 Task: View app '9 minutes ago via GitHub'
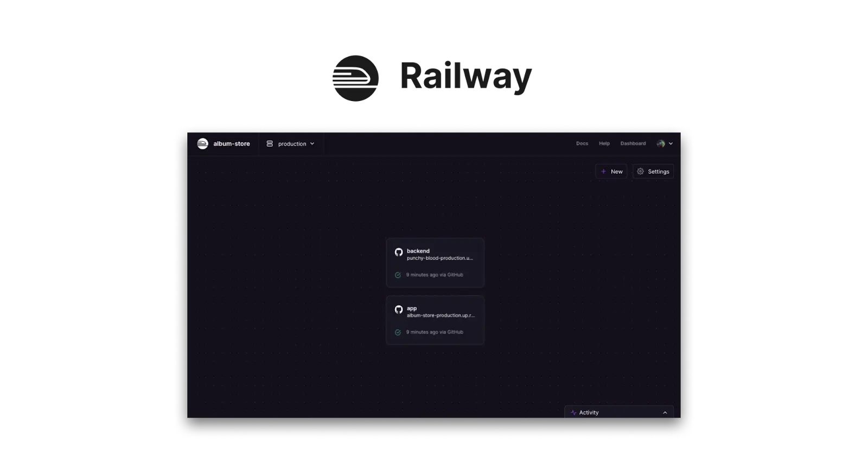point(435,332)
